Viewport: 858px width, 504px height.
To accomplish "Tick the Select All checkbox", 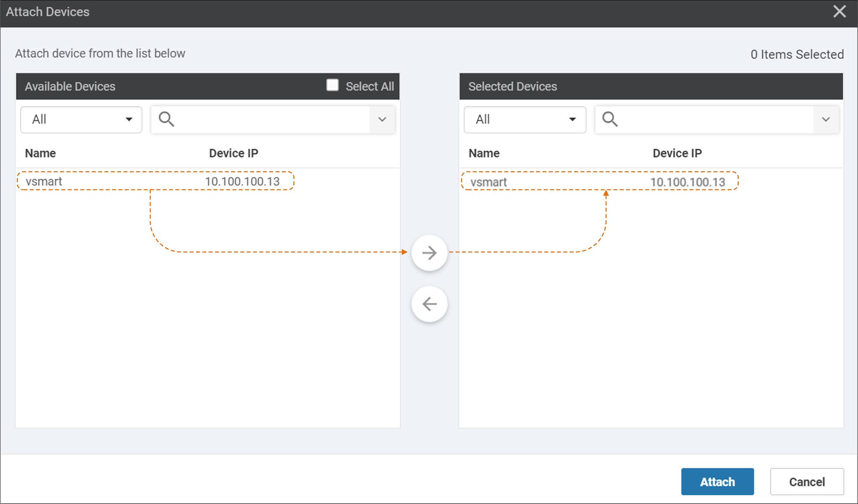I will coord(332,85).
